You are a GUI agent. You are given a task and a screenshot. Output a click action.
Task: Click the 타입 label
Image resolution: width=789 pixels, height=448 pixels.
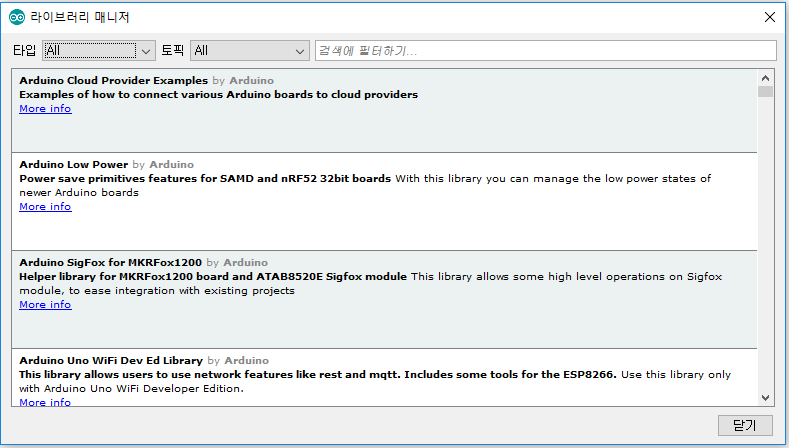24,50
